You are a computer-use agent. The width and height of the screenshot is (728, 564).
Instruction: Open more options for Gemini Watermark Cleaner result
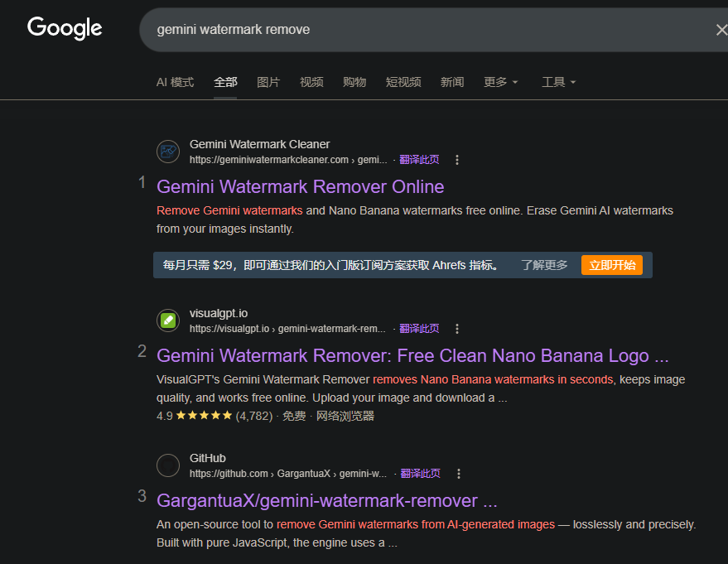tap(457, 160)
